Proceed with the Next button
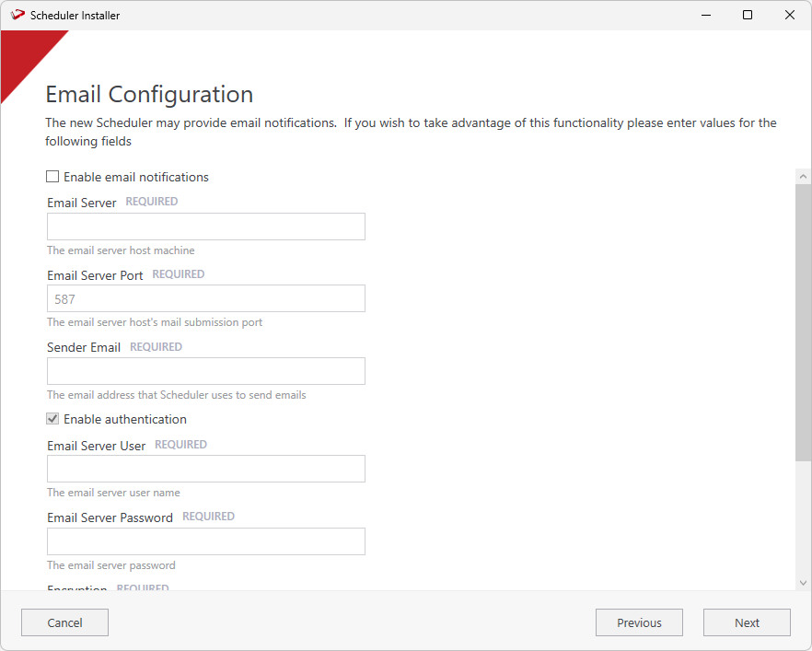Image resolution: width=812 pixels, height=651 pixels. [747, 622]
